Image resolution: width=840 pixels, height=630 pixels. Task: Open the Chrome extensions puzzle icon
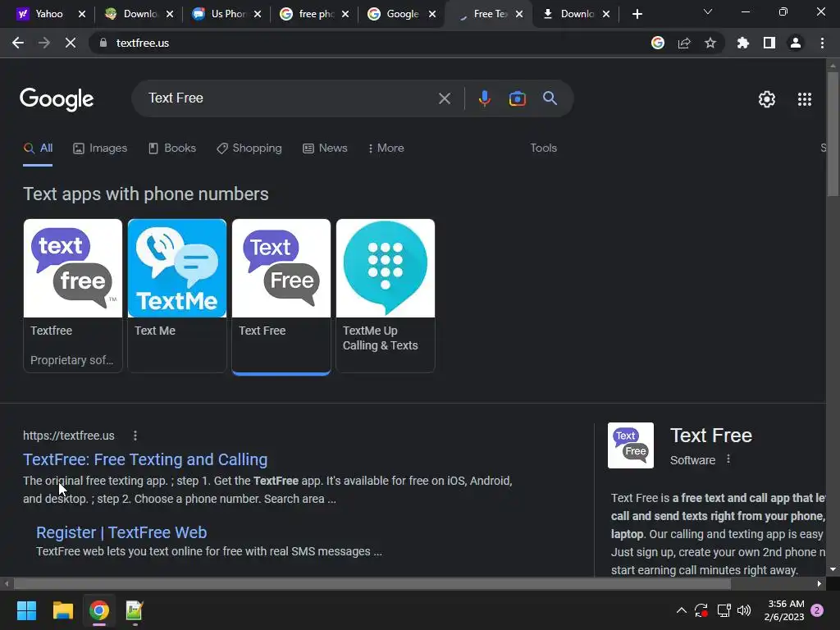tap(743, 43)
